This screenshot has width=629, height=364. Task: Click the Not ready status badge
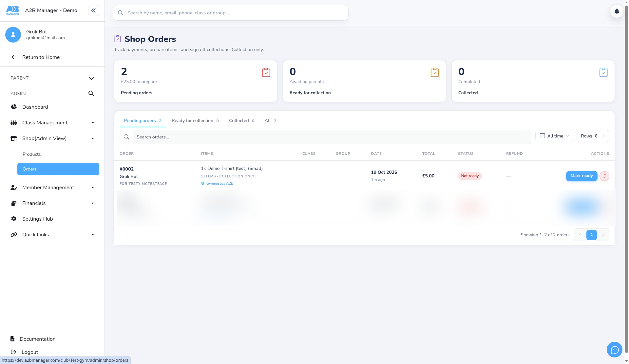tap(470, 176)
